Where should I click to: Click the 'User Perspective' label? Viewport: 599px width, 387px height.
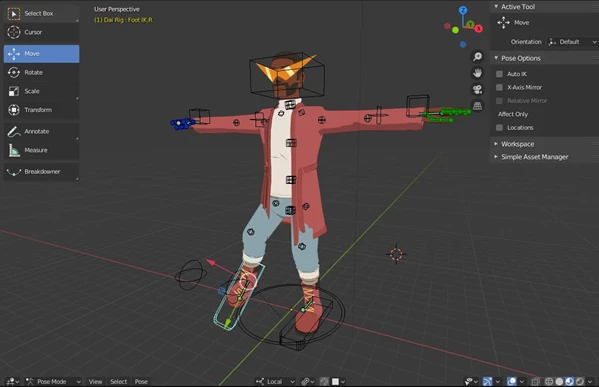[x=117, y=9]
